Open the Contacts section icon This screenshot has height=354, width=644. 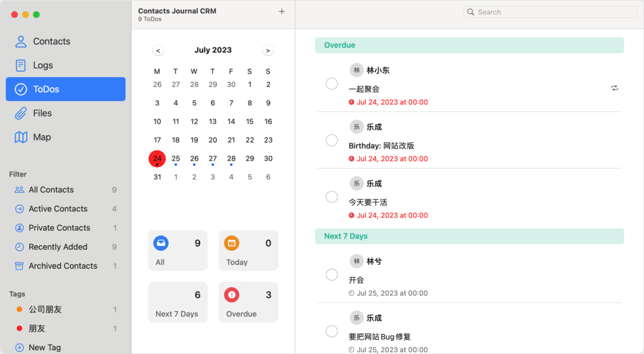point(20,41)
